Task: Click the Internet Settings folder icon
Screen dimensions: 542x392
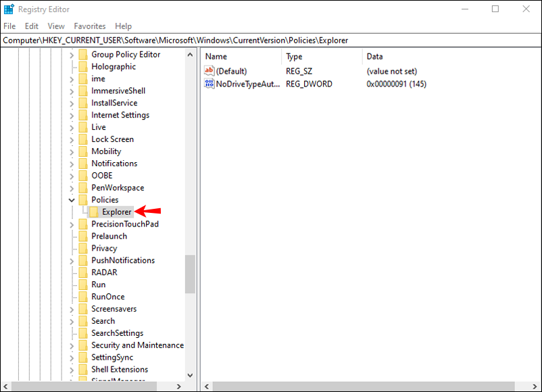Action: 83,115
